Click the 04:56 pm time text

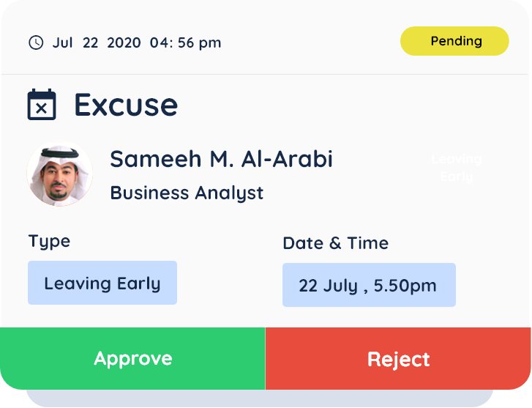(x=185, y=42)
